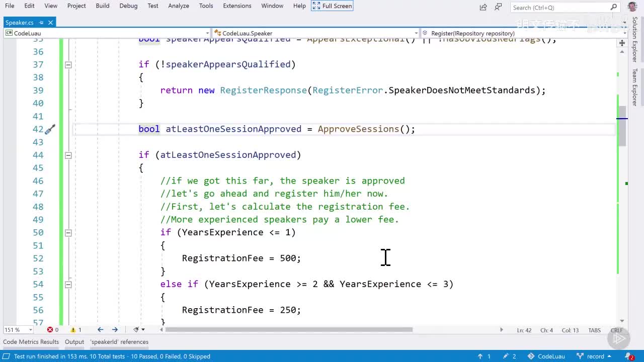Click the pending changes pencil showing 2
The height and width of the screenshot is (362, 644).
point(510,356)
